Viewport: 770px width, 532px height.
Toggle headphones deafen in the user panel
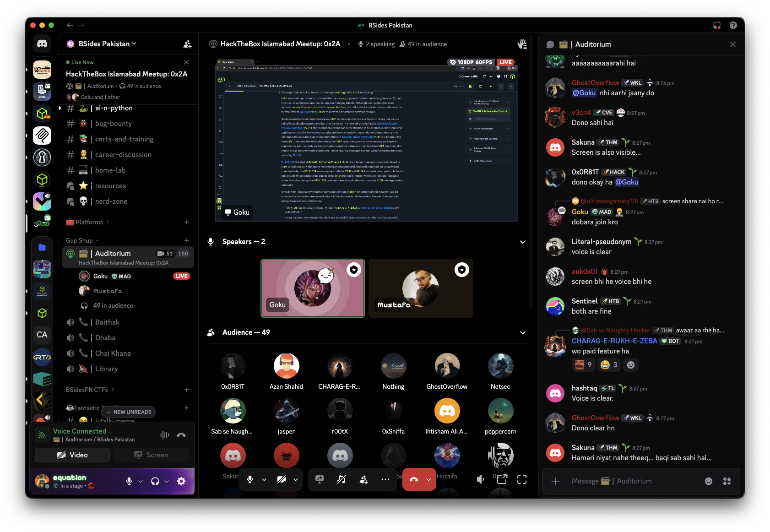click(155, 481)
